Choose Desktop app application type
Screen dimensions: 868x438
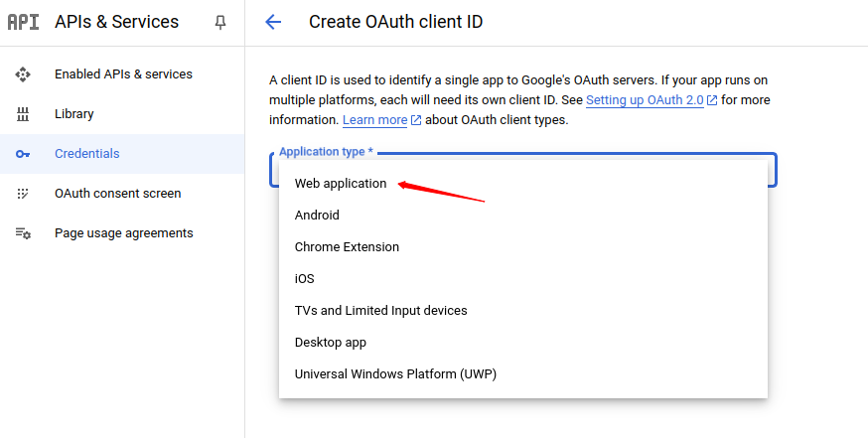pyautogui.click(x=523, y=343)
